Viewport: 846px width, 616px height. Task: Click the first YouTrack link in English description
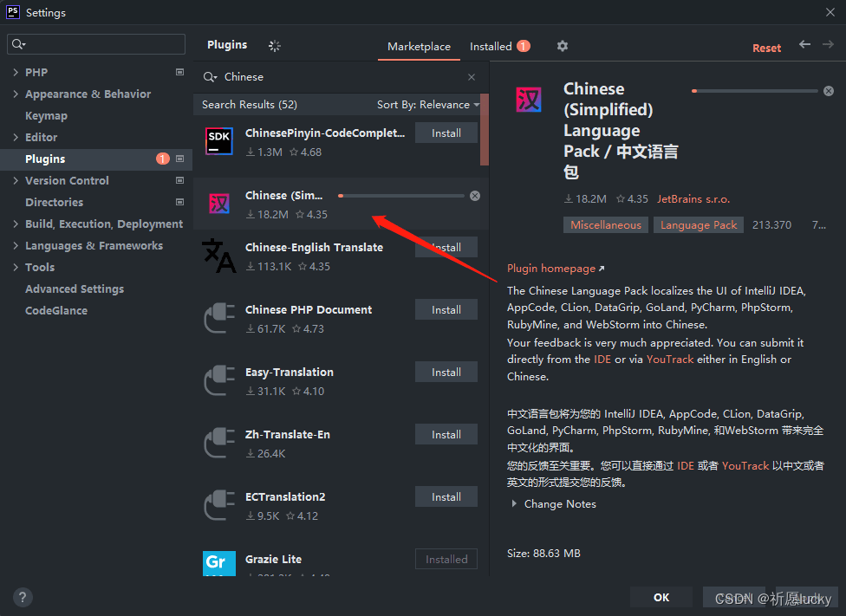click(669, 360)
